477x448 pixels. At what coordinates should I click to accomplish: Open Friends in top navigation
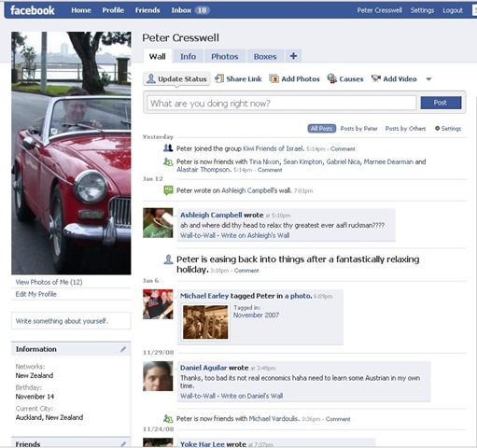[x=147, y=10]
